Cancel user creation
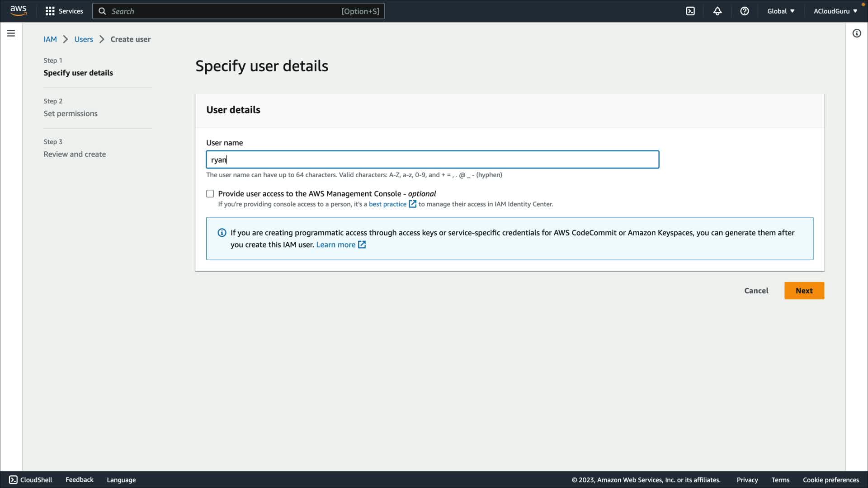This screenshot has height=488, width=868. pos(756,291)
